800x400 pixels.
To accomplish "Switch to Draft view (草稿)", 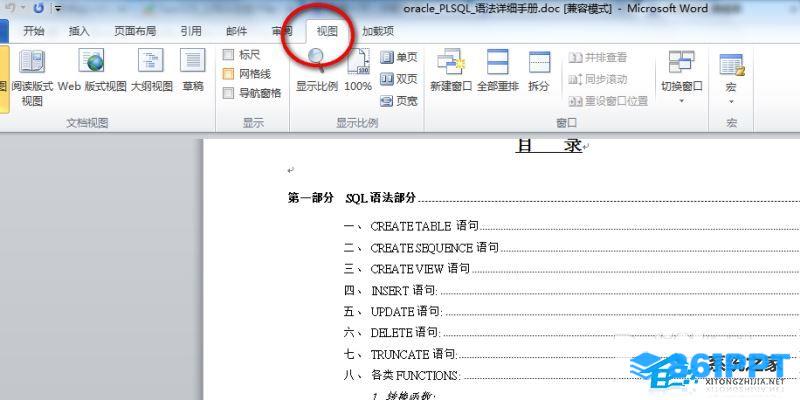I will pyautogui.click(x=193, y=70).
